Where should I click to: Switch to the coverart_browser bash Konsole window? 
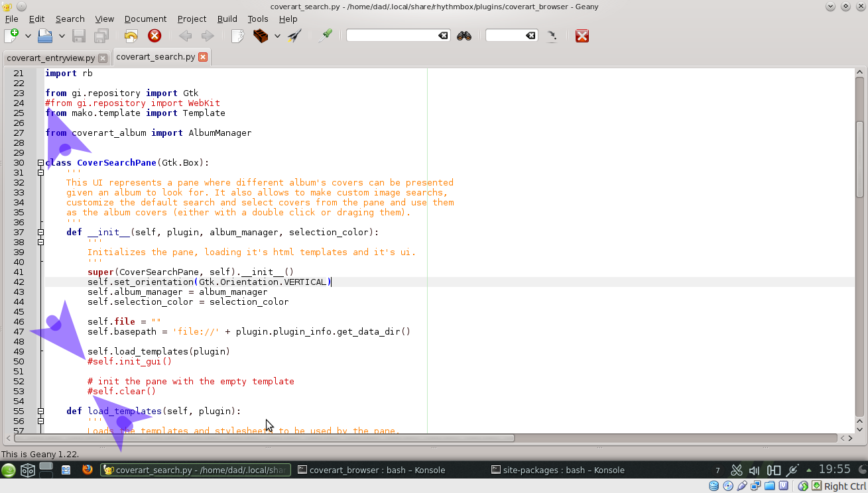click(371, 470)
